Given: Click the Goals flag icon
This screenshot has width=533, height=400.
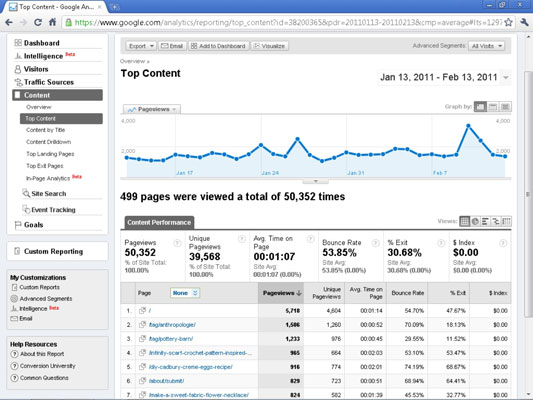Looking at the screenshot, I should tap(18, 225).
